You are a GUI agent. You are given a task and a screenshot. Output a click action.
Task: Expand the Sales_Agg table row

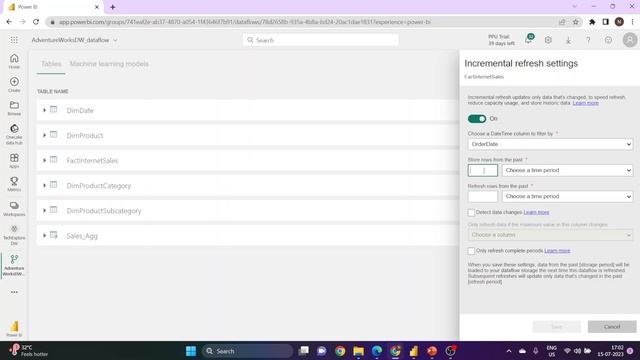point(44,236)
